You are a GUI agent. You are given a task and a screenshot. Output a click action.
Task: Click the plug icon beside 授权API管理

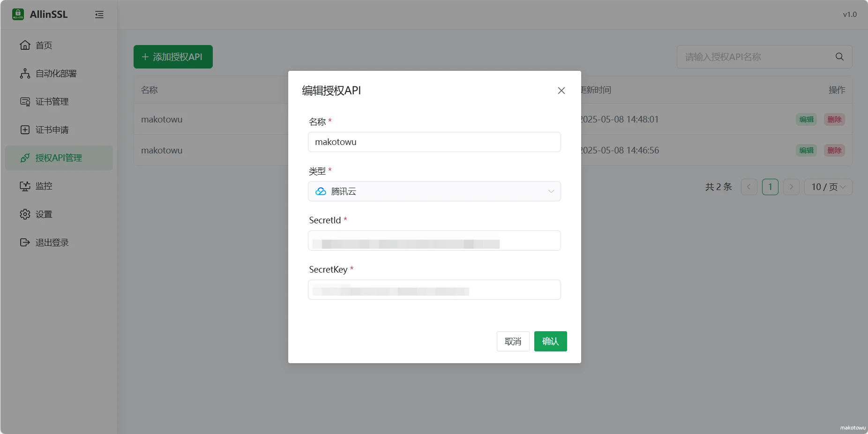click(x=25, y=158)
